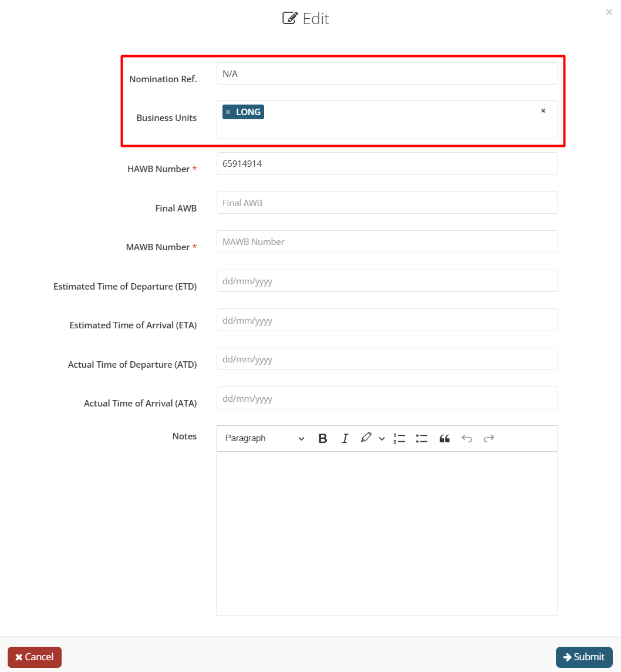Open the Paragraph heading dropdown
Screen dimensions: 621x672
[265, 438]
